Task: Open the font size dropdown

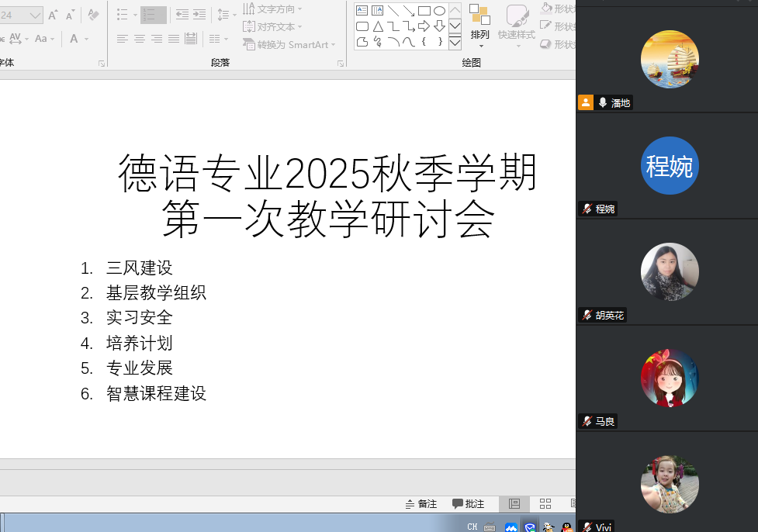Action: click(x=36, y=15)
